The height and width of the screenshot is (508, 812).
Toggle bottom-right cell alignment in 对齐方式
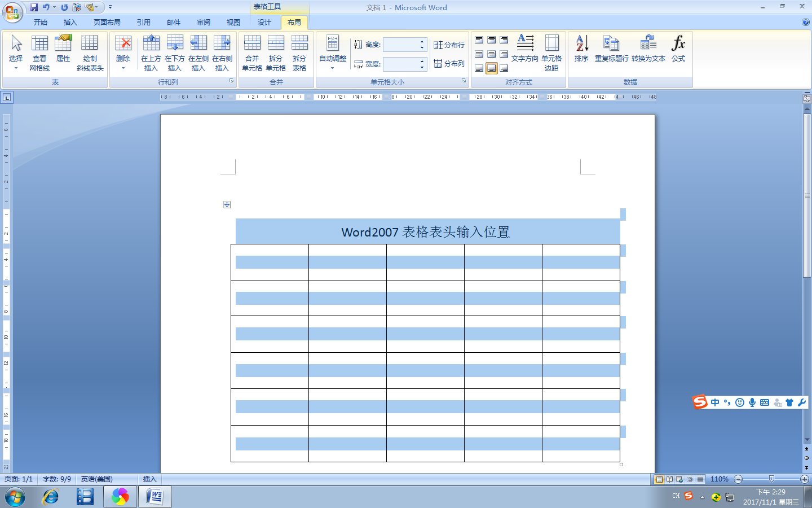tap(504, 68)
